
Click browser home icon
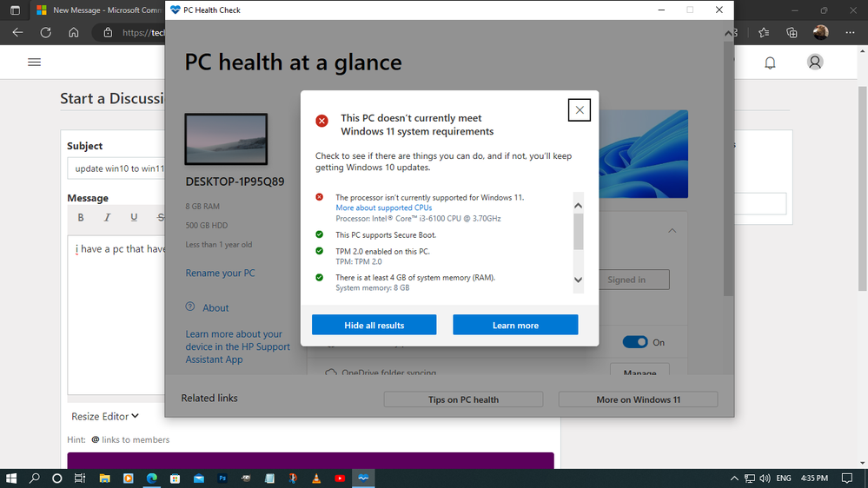pyautogui.click(x=74, y=33)
